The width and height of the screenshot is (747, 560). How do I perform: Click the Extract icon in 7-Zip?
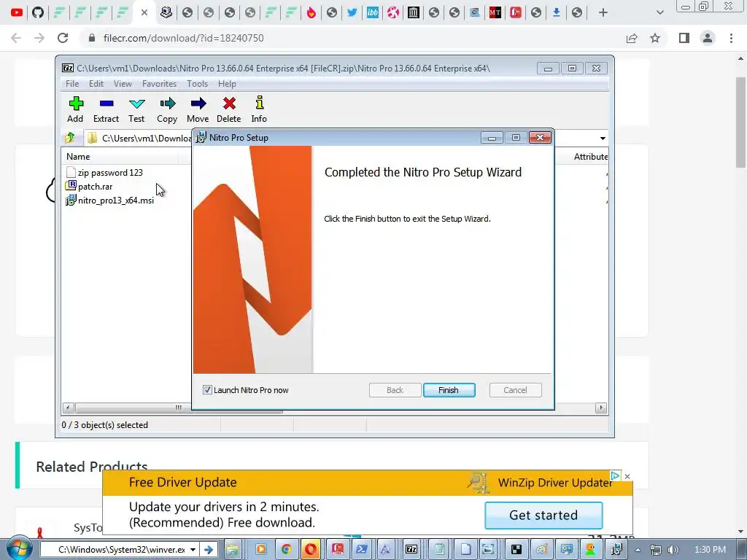[x=106, y=109]
